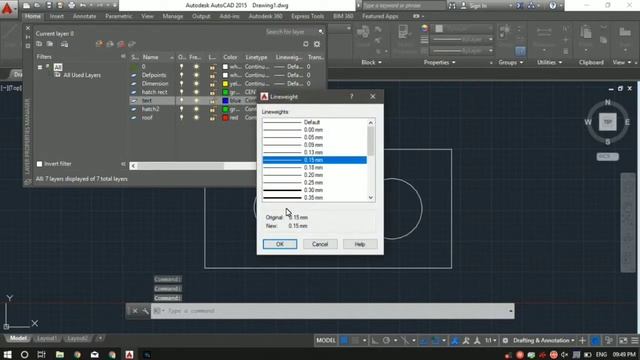Image resolution: width=640 pixels, height=360 pixels.
Task: Expand the Properties panel dropdown
Action: 439,62
